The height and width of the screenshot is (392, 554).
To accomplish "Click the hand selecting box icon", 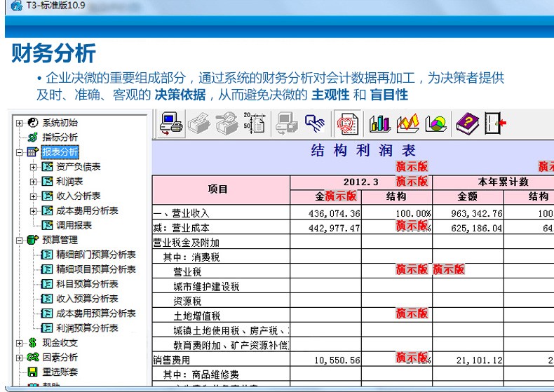I will (314, 123).
